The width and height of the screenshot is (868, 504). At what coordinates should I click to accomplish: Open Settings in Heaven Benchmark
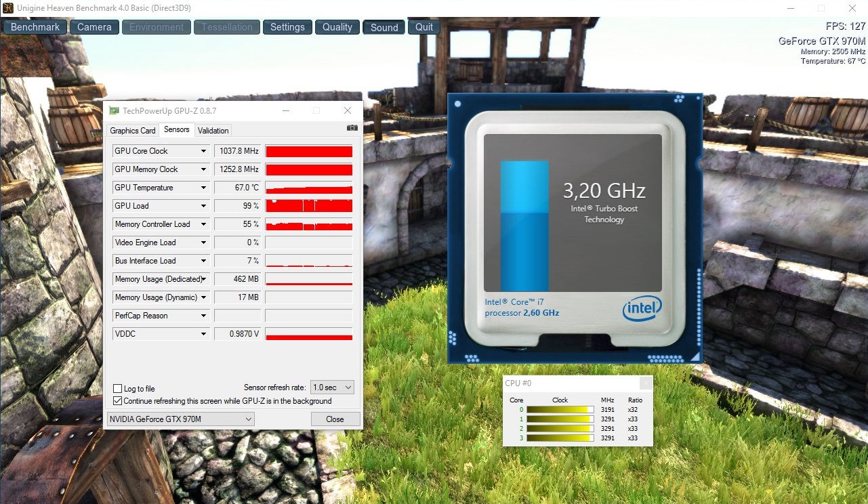click(287, 27)
